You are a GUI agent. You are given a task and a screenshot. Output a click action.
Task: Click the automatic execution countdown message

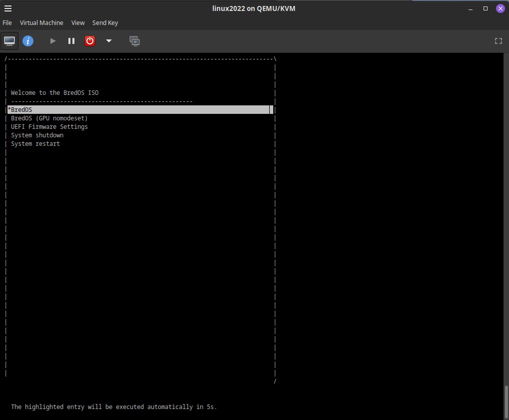[x=113, y=407]
